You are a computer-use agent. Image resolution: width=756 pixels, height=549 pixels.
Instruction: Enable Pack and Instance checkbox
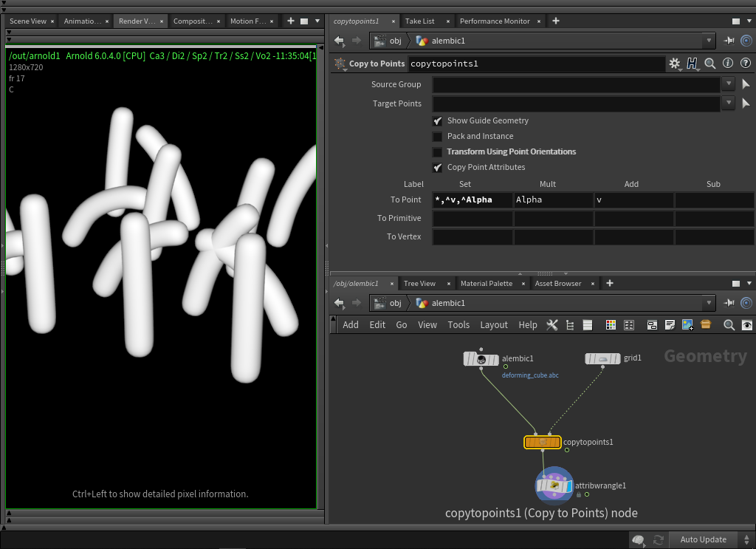point(438,137)
